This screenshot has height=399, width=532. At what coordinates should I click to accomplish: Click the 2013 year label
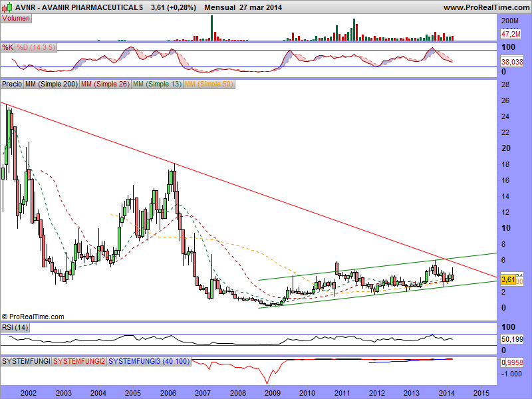point(412,393)
